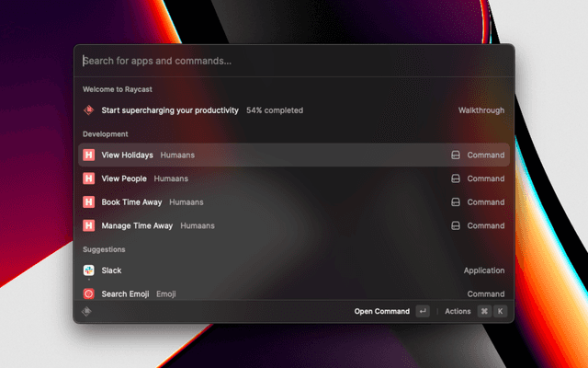The image size is (588, 368).
Task: Select the View People command
Action: click(124, 178)
